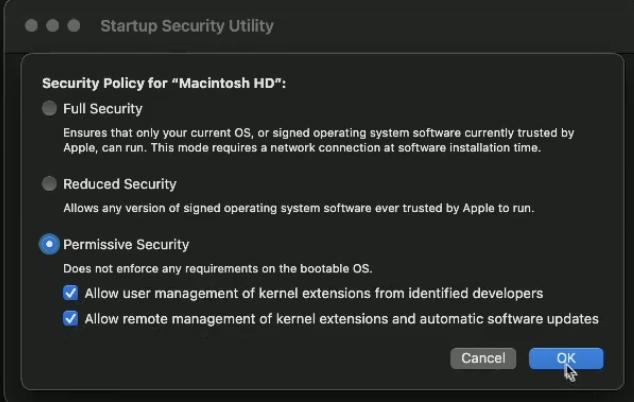Confirm the security policy with OK
This screenshot has height=402, width=634.
click(566, 358)
